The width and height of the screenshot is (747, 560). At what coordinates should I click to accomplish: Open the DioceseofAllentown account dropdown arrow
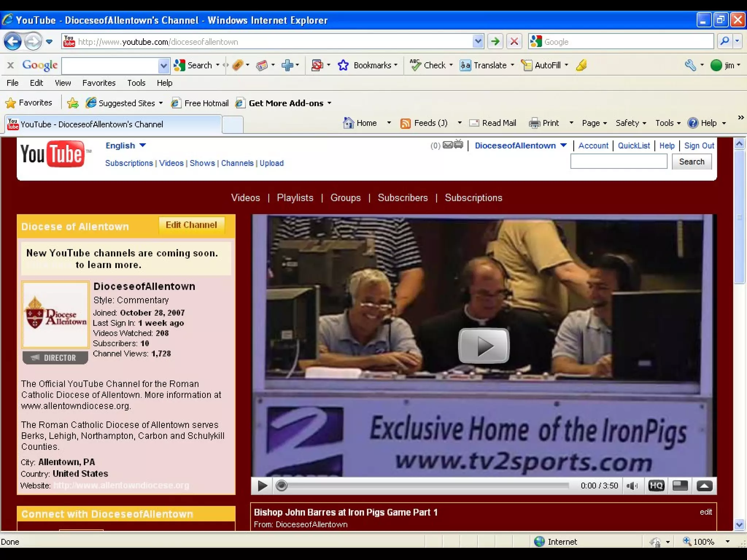[564, 145]
